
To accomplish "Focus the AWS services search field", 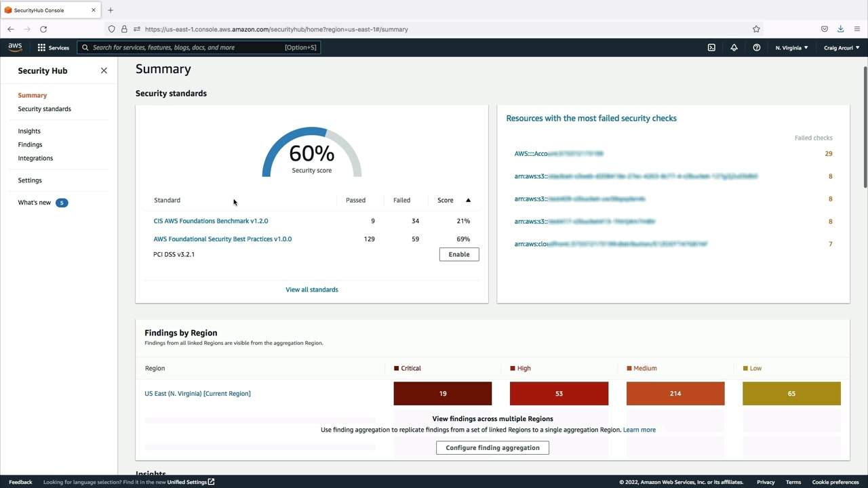I will (197, 47).
